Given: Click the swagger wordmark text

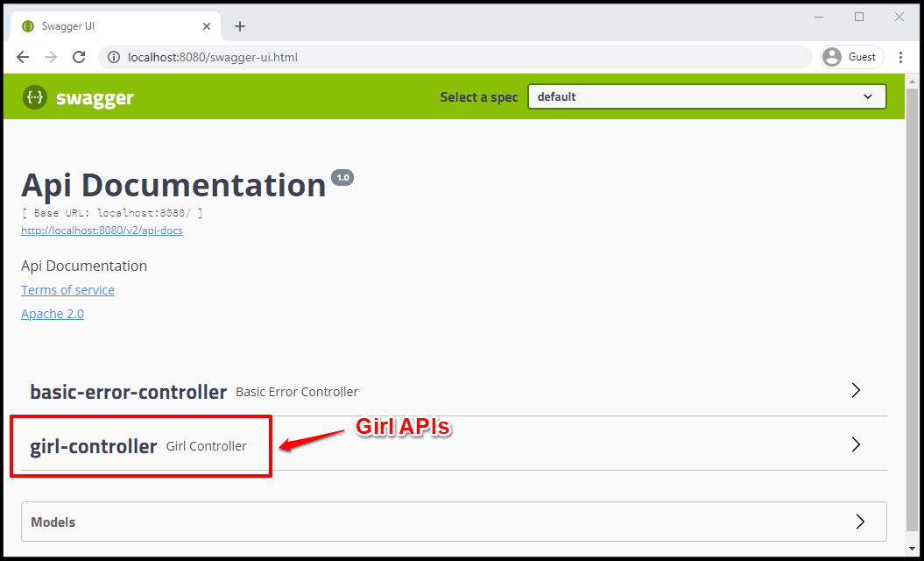Looking at the screenshot, I should pos(95,98).
